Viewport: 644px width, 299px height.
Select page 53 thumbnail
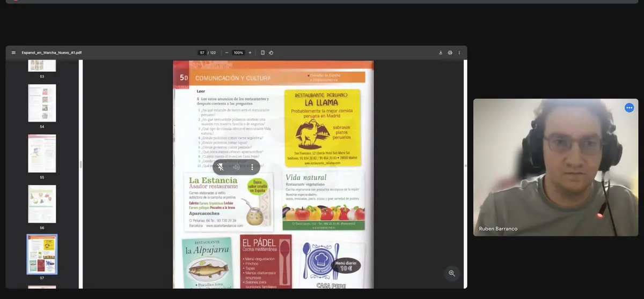[x=42, y=65]
